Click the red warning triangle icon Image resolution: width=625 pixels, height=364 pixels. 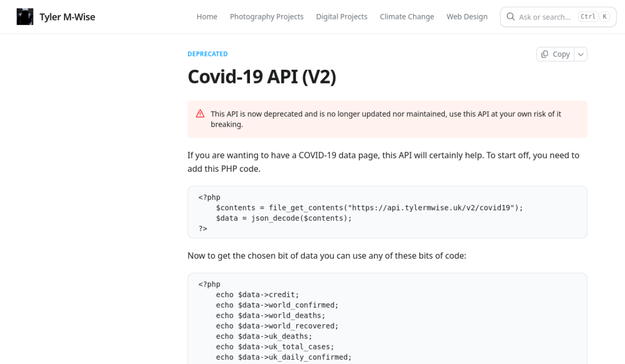[x=200, y=114]
